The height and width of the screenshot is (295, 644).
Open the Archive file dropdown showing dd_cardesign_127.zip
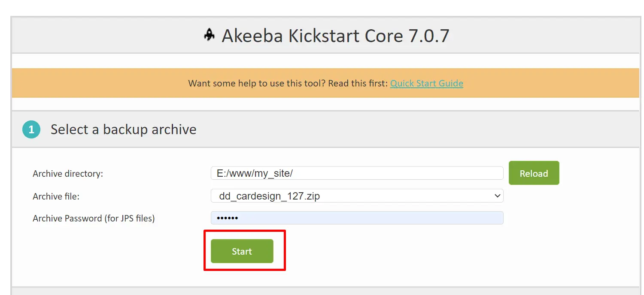click(x=357, y=196)
